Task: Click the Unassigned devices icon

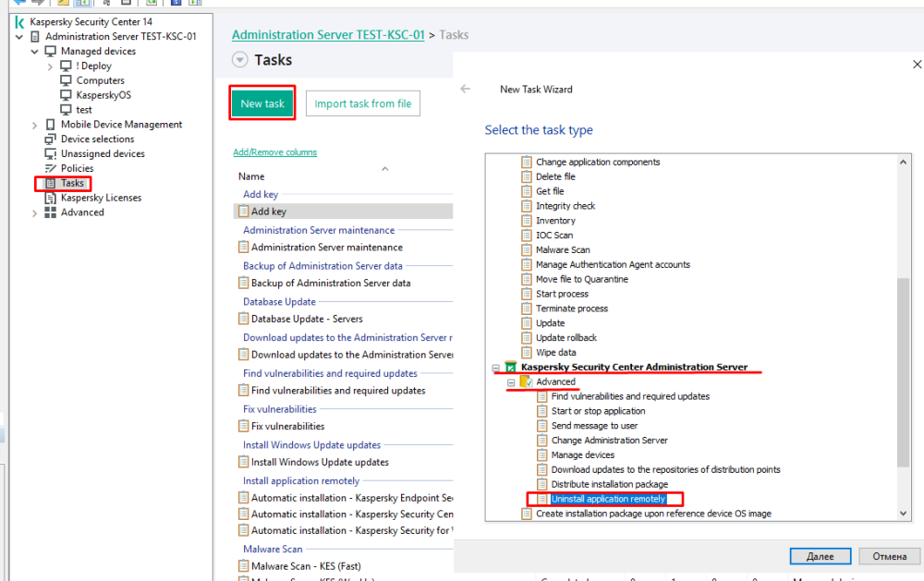Action: tap(51, 153)
